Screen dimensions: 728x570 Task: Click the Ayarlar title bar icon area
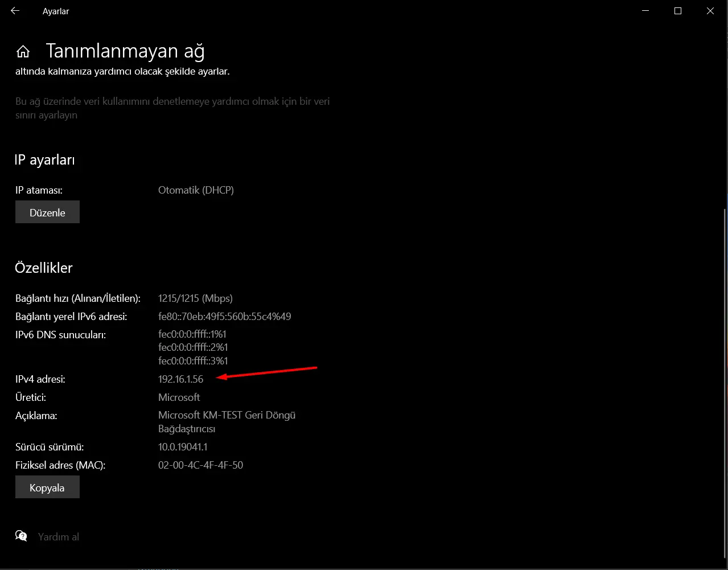click(55, 11)
